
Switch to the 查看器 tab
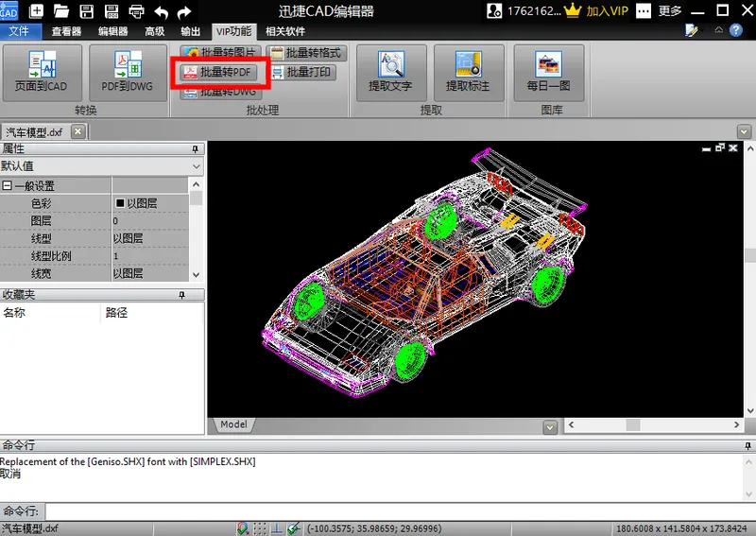click(66, 31)
